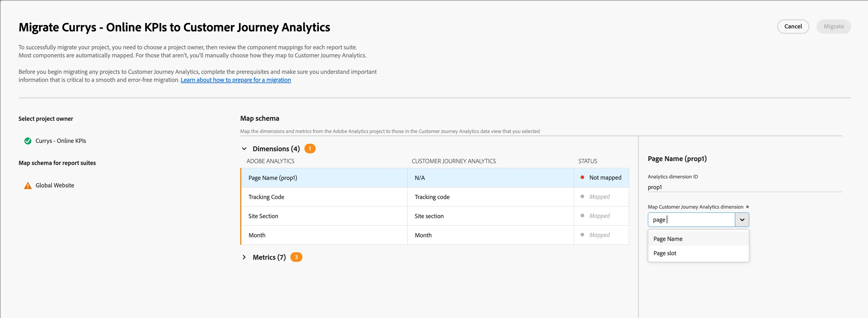Image resolution: width=868 pixels, height=318 pixels.
Task: Select the Month dimension row
Action: coord(435,235)
